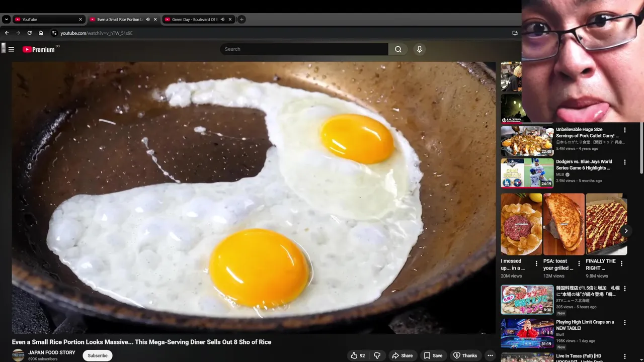Click the address bar URL
Viewport: 644px width, 362px height.
click(x=97, y=33)
